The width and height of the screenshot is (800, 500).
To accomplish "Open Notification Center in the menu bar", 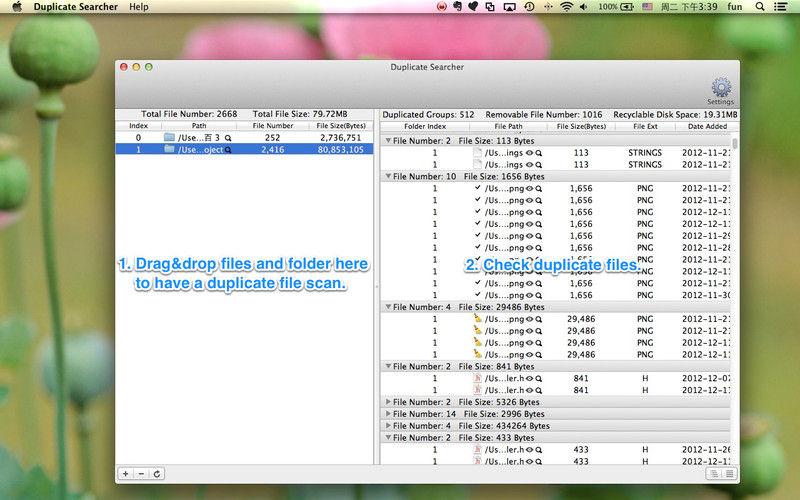I will (780, 7).
